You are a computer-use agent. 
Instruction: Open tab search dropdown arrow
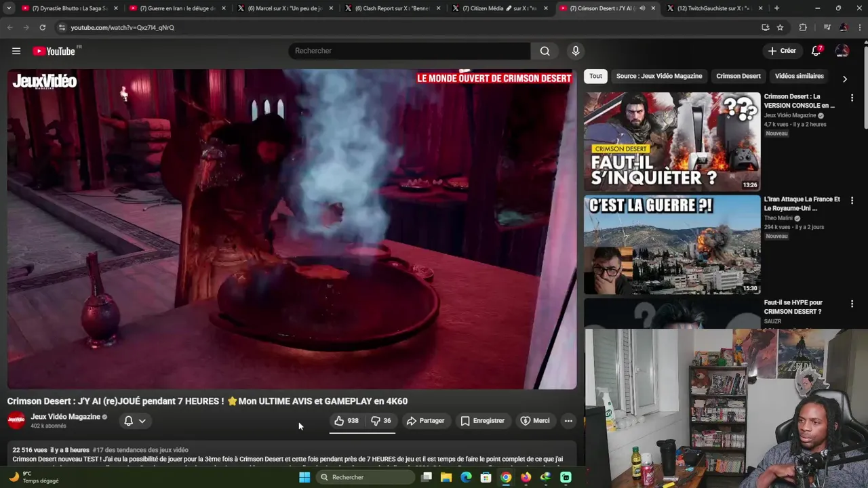pos(9,8)
